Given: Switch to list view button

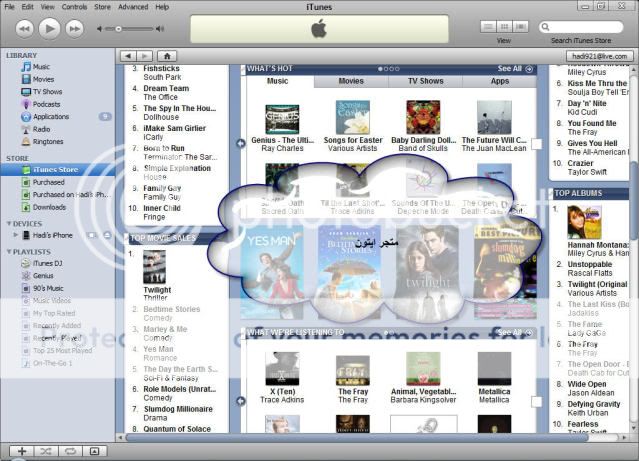Looking at the screenshot, I should [x=488, y=27].
